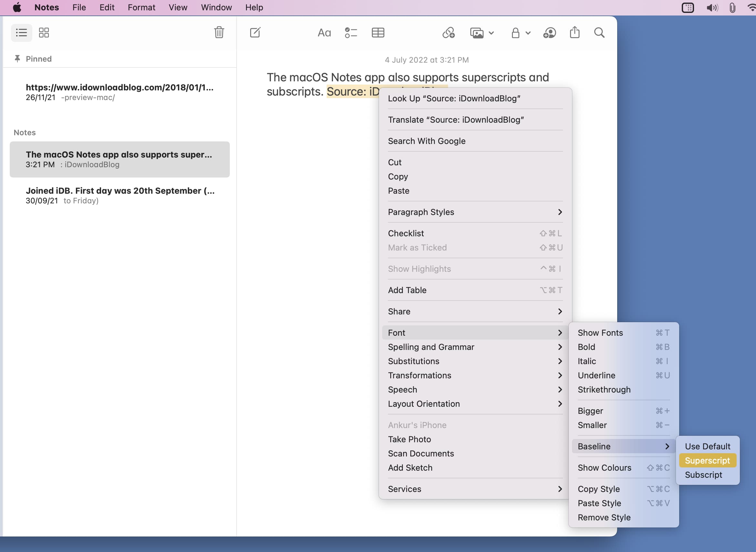Choose Smaller font size
Image resolution: width=756 pixels, height=552 pixels.
pyautogui.click(x=623, y=425)
